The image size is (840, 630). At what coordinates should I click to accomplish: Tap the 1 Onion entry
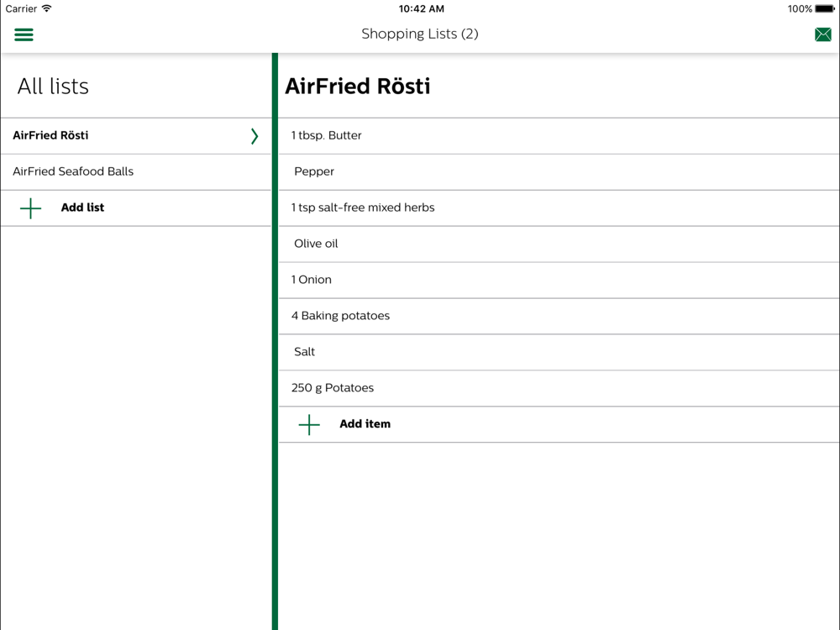pyautogui.click(x=559, y=281)
